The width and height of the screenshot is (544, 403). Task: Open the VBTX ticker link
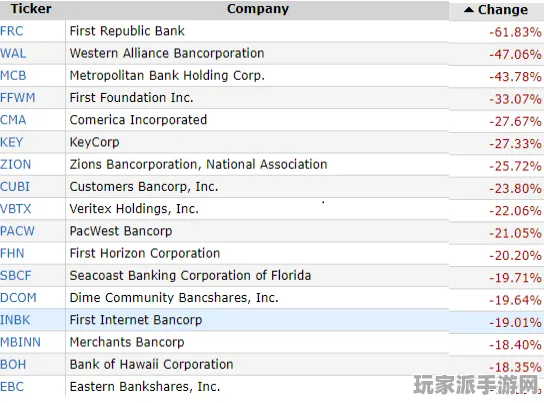(x=16, y=209)
